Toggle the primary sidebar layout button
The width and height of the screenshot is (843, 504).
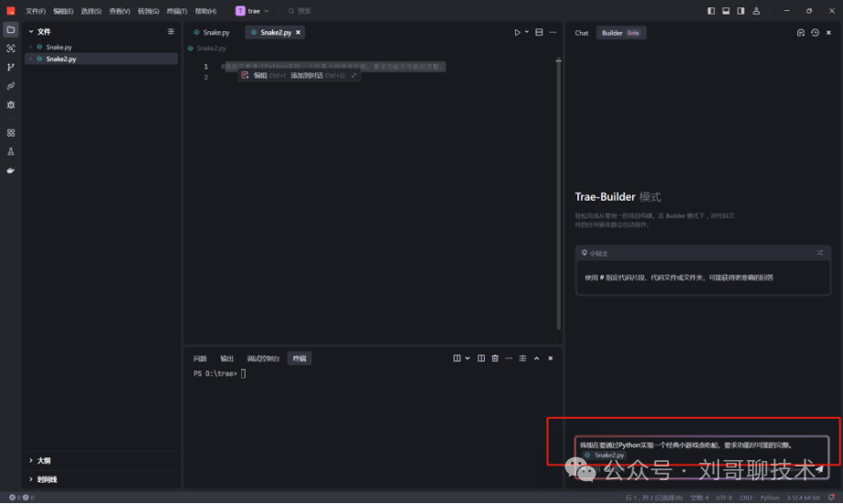(712, 11)
